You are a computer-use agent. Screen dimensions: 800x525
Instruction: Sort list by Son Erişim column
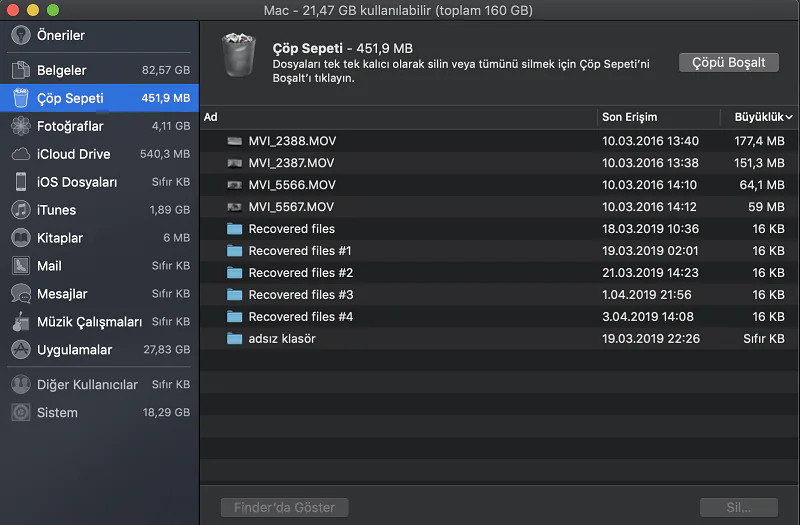[x=630, y=118]
